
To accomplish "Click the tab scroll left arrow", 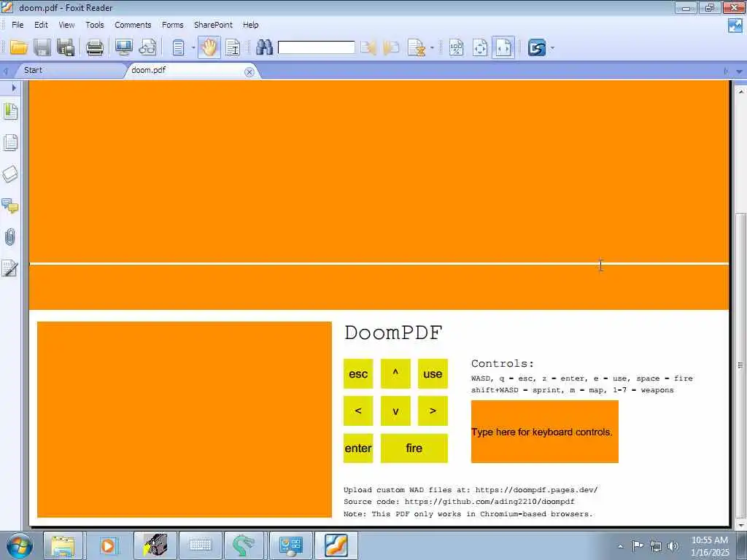I will 6,71.
